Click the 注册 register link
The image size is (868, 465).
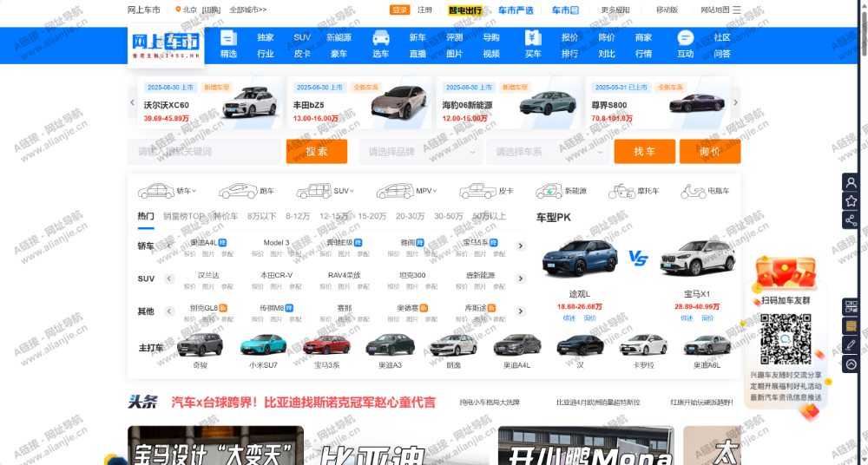pyautogui.click(x=424, y=10)
